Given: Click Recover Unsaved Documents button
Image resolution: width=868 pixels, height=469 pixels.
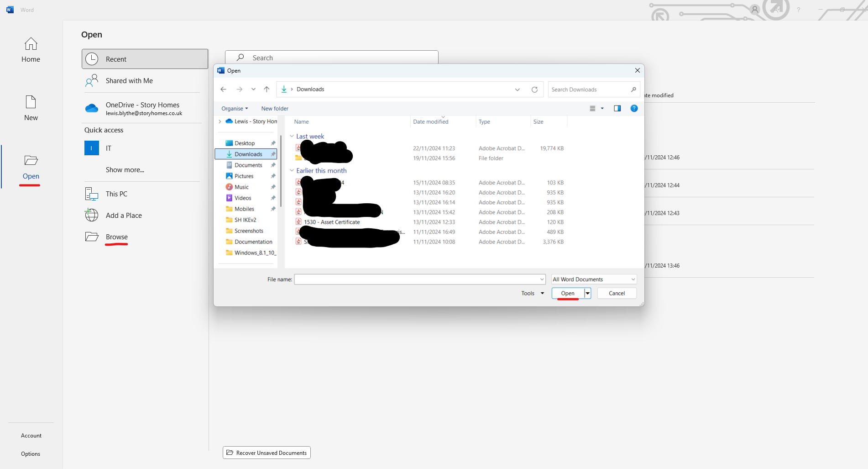Looking at the screenshot, I should point(267,453).
